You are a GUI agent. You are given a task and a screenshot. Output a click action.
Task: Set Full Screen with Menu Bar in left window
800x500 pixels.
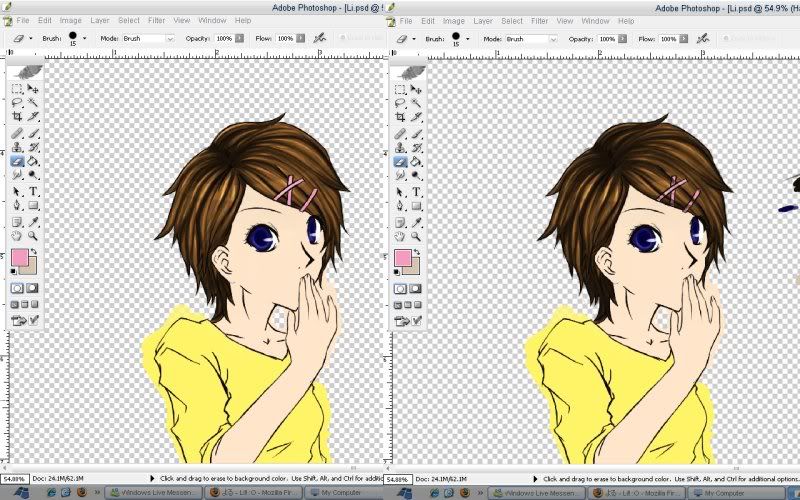pyautogui.click(x=24, y=305)
